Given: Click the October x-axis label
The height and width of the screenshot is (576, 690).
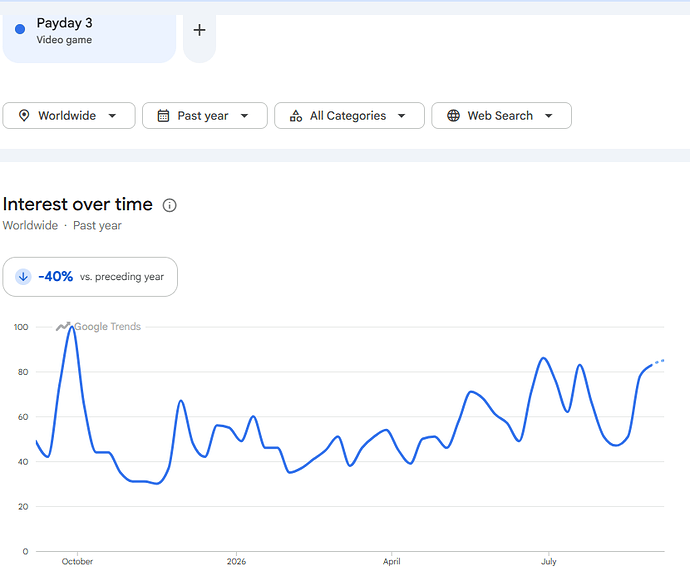Looking at the screenshot, I should click(x=77, y=561).
